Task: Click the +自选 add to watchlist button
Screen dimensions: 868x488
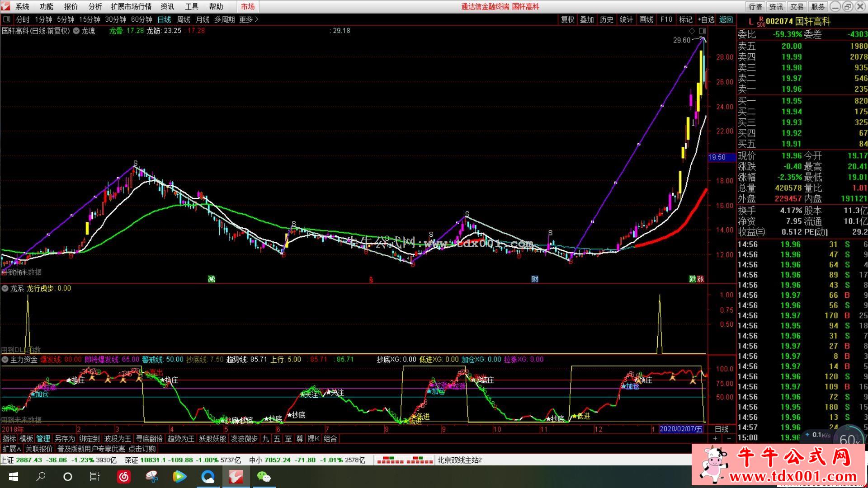Action: pyautogui.click(x=706, y=19)
